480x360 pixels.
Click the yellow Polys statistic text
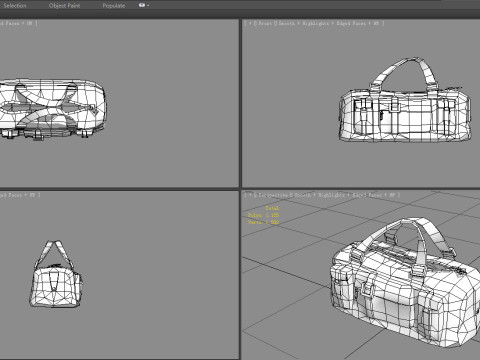[263, 215]
